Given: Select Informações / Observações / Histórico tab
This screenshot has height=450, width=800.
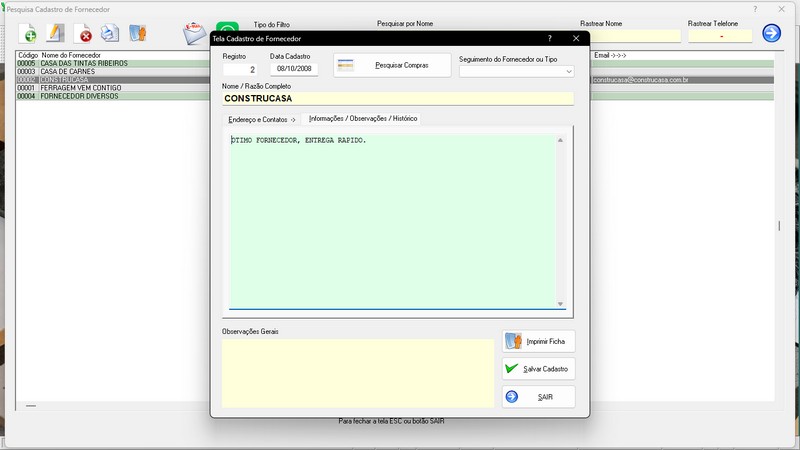Looking at the screenshot, I should (363, 119).
